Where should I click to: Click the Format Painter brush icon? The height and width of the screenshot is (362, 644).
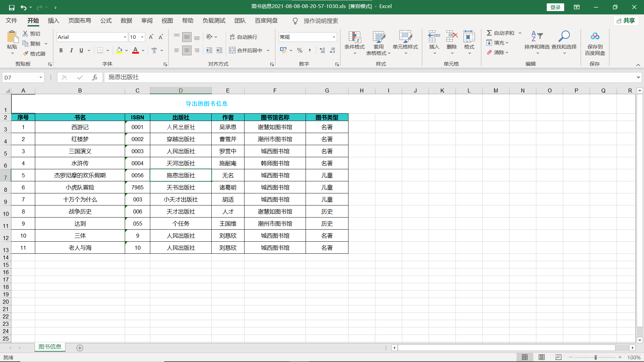[26, 54]
